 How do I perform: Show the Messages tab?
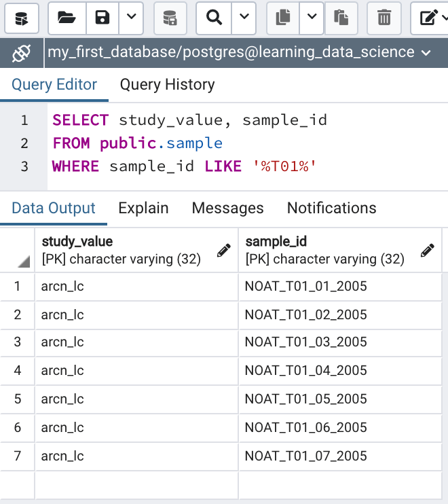click(x=227, y=208)
